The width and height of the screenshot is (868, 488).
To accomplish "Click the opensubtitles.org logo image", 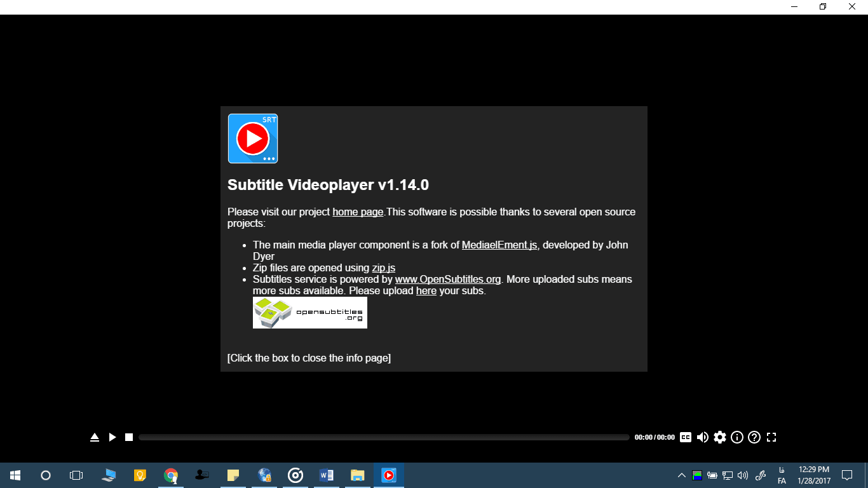I will click(x=310, y=313).
